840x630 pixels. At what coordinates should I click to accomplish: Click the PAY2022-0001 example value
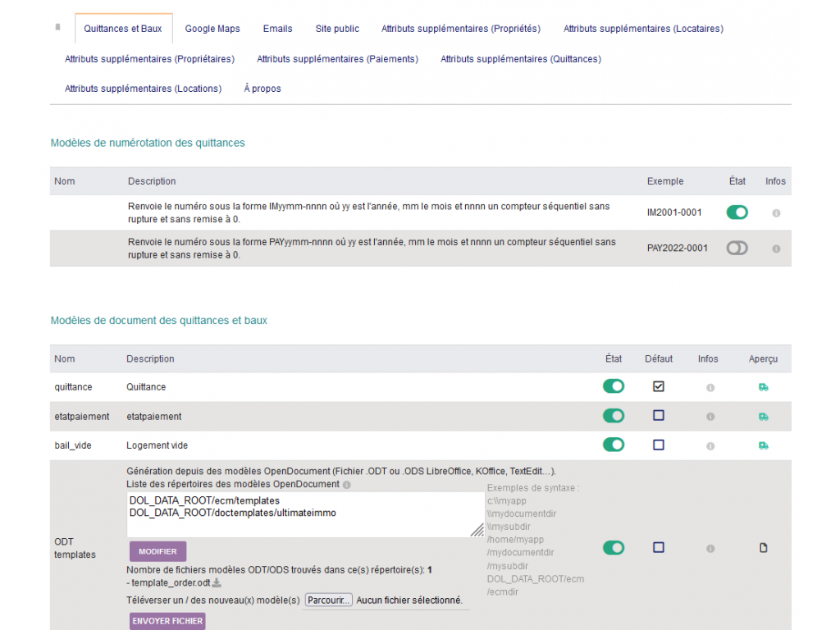(677, 248)
